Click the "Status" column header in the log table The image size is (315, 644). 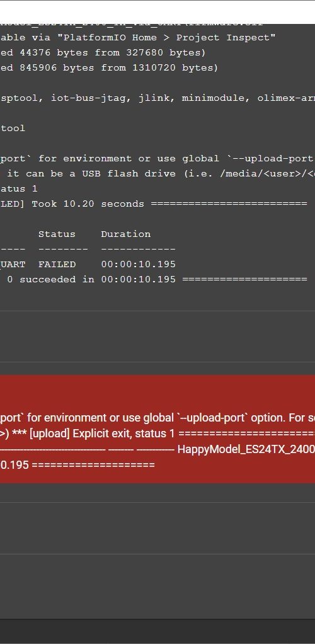click(x=57, y=234)
